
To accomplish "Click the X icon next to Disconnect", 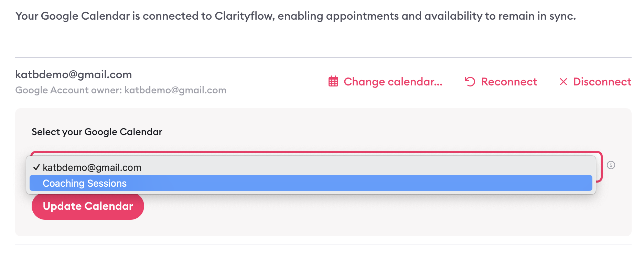I will (563, 82).
